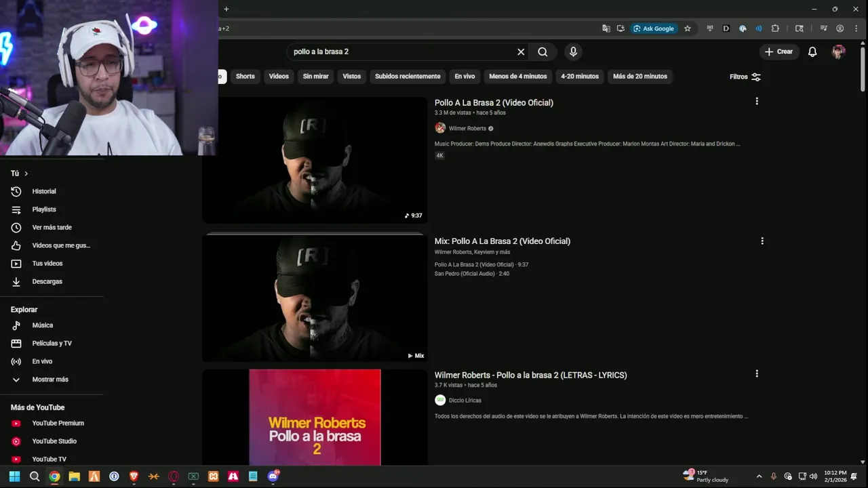Open Discord from the taskbar
The width and height of the screenshot is (868, 488).
[273, 476]
